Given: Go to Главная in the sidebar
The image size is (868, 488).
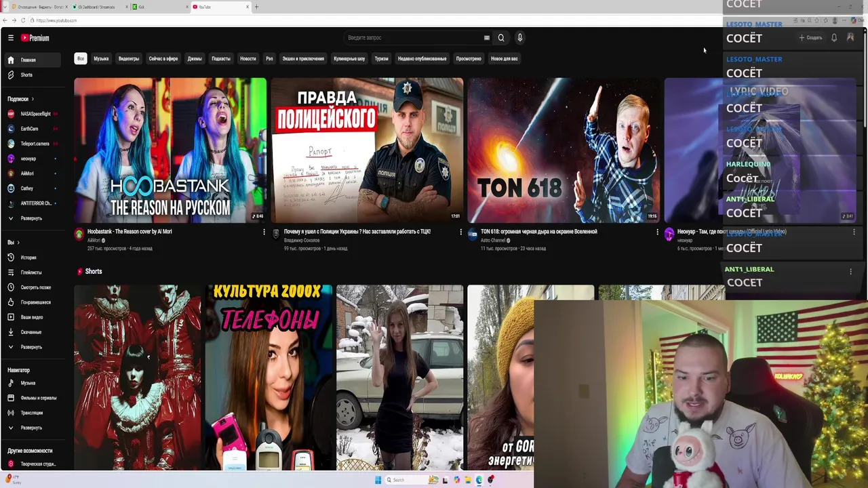Looking at the screenshot, I should coord(31,60).
